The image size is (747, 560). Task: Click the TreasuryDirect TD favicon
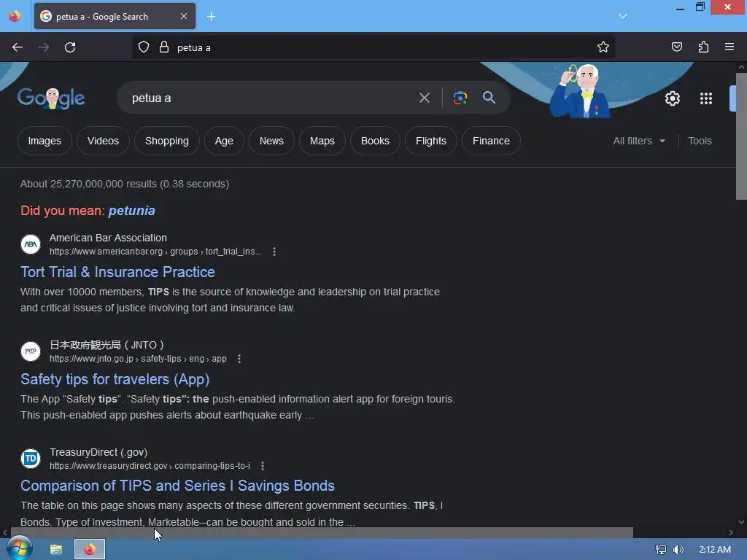31,459
